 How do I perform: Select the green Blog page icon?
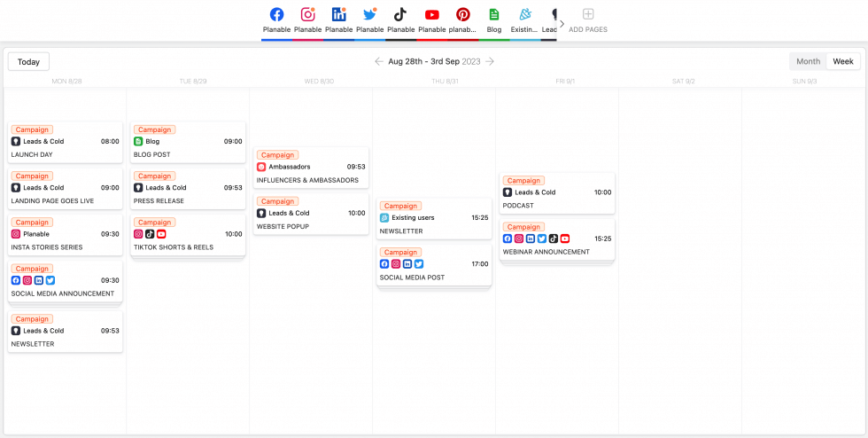[x=493, y=15]
